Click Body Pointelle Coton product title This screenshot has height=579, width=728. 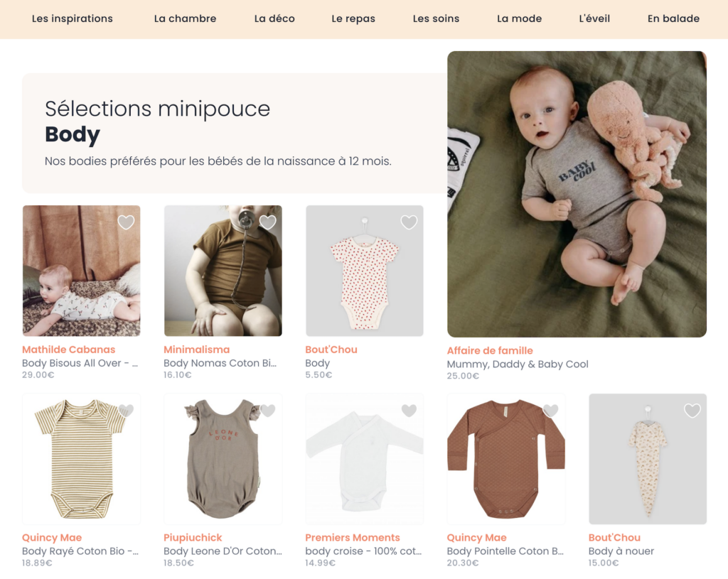(x=505, y=551)
